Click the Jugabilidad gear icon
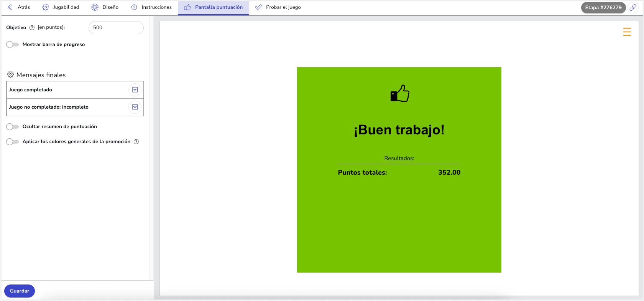The image size is (644, 301). point(46,7)
